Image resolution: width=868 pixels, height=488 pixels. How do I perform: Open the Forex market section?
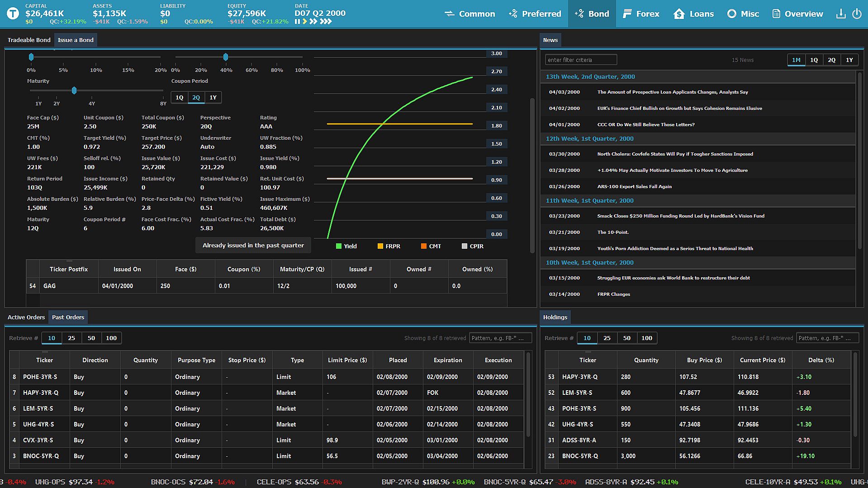click(641, 14)
